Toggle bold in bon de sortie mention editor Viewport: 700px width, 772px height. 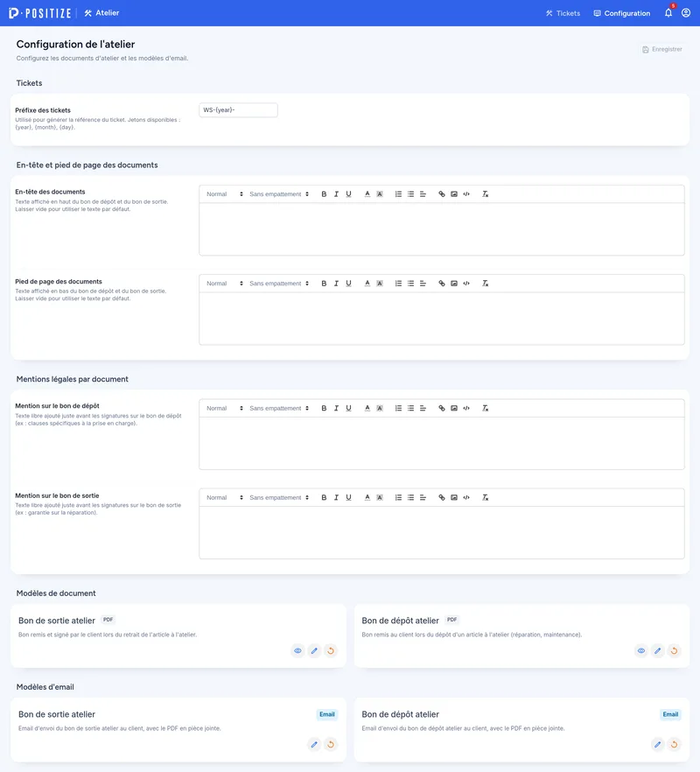tap(324, 498)
